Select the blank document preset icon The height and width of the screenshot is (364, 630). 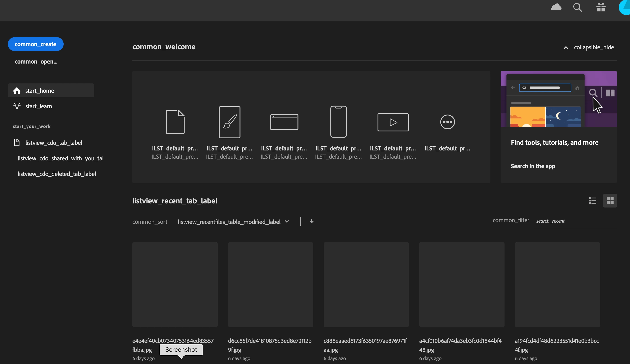click(x=175, y=122)
